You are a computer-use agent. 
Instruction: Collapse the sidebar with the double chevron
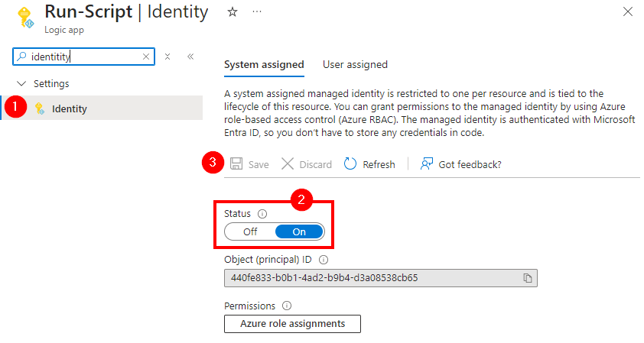coord(190,57)
